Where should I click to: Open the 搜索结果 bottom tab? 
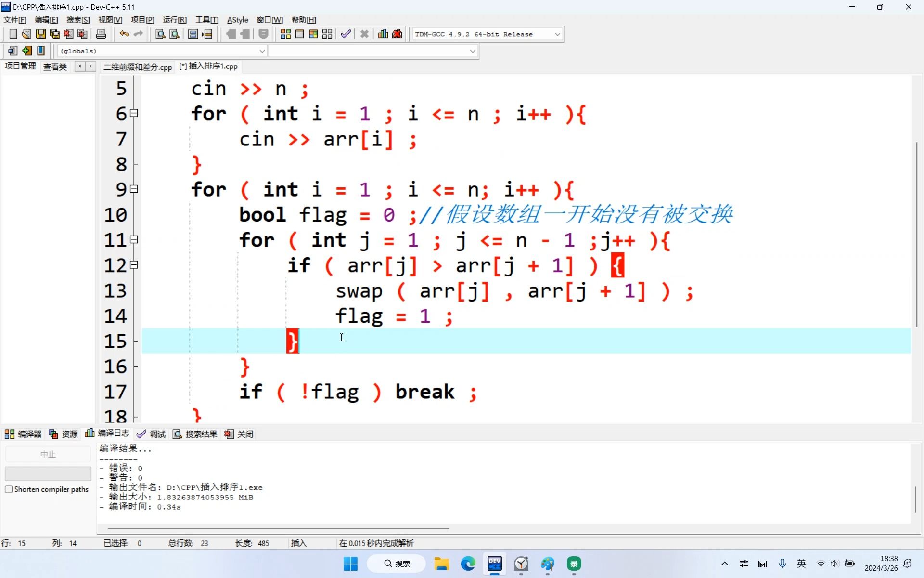pos(195,434)
